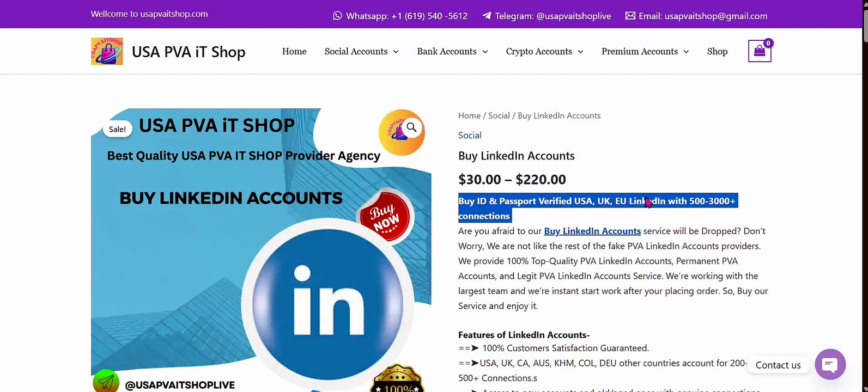Open the chat bubble contact widget
Viewport: 868px width, 392px height.
830,364
